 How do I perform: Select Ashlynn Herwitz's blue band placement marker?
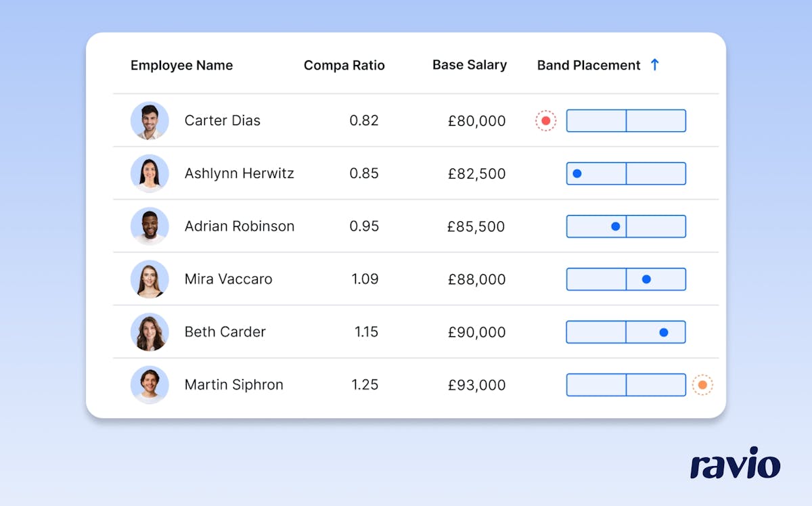coord(577,173)
